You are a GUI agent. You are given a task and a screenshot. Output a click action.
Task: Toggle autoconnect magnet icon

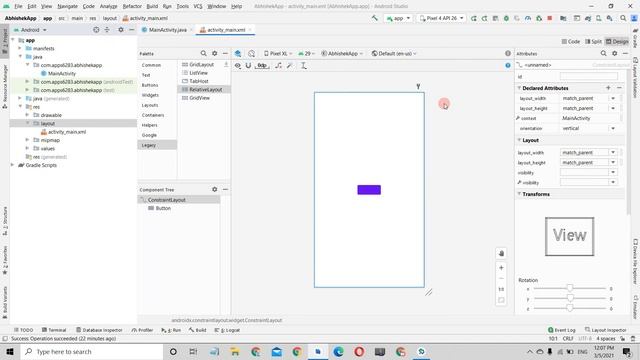(248, 65)
